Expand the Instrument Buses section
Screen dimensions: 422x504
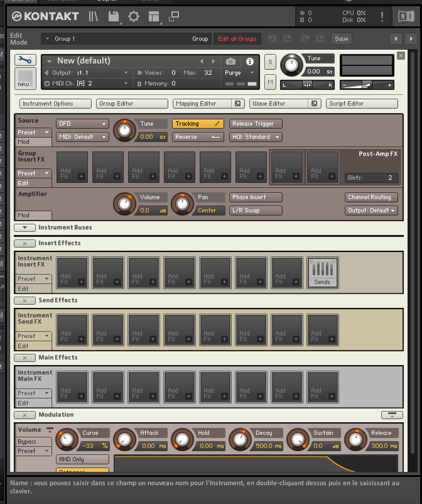[x=25, y=227]
